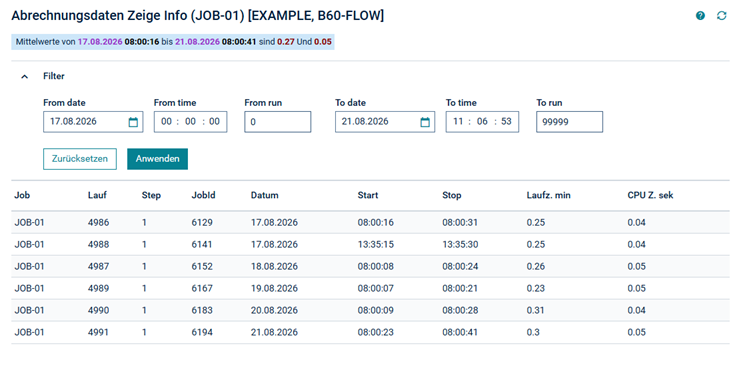The width and height of the screenshot is (737, 370).
Task: Select the To time seconds value 53
Action: pyautogui.click(x=506, y=121)
